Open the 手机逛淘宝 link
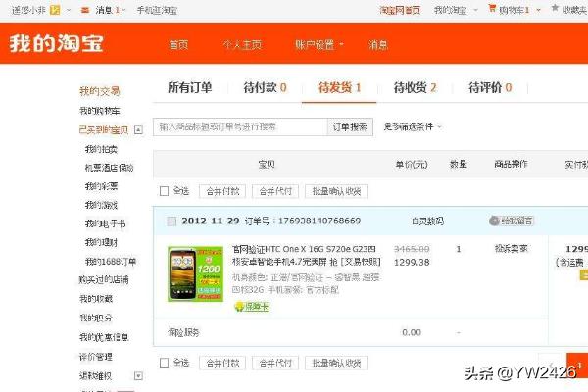The height and width of the screenshot is (392, 588). [157, 10]
